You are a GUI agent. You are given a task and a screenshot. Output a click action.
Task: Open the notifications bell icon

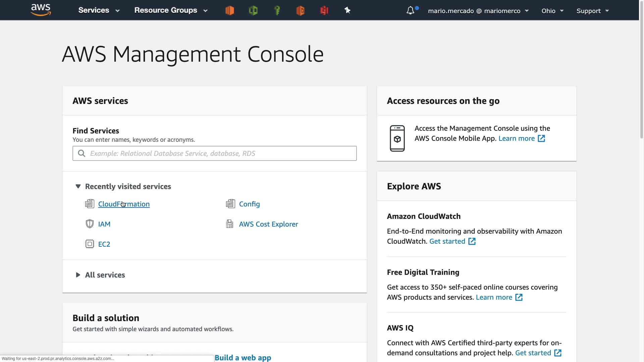tap(410, 10)
